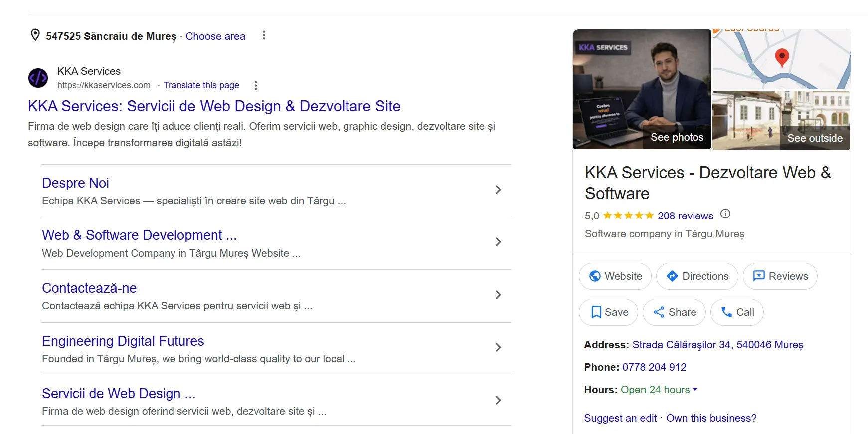The height and width of the screenshot is (434, 868).
Task: Click See photos thumbnail
Action: [x=642, y=89]
